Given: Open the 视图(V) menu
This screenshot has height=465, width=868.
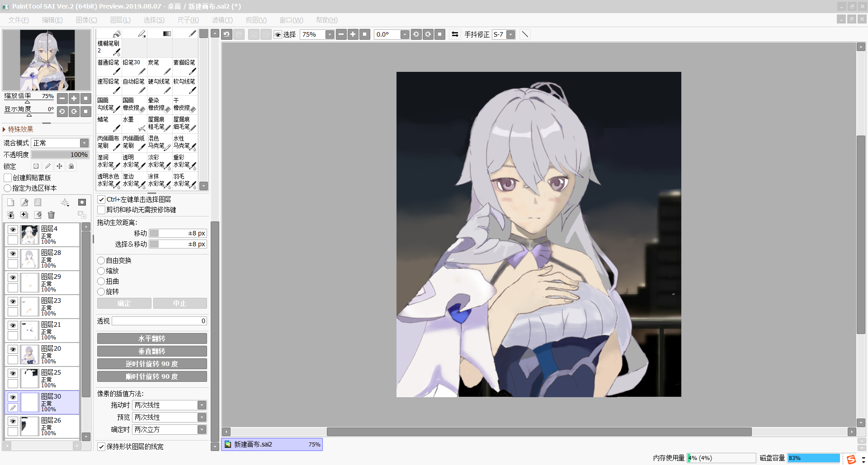Looking at the screenshot, I should (256, 20).
